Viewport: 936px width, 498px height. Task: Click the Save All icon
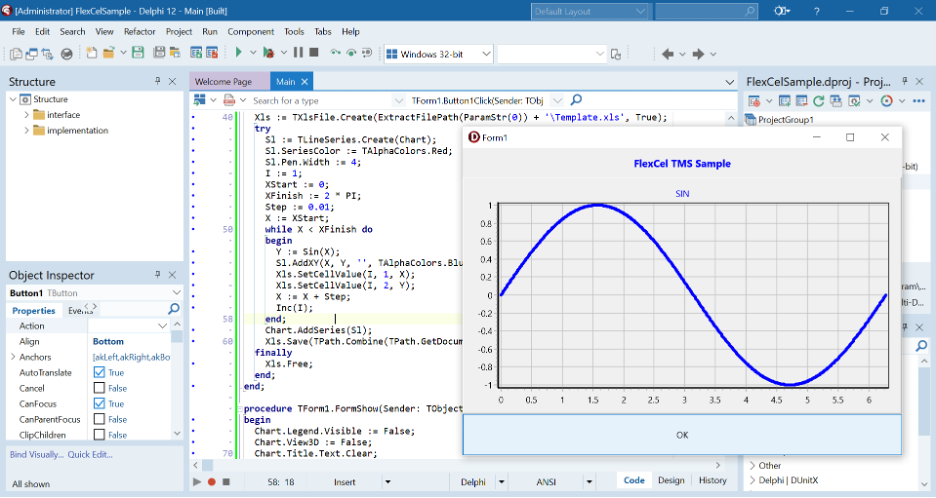coord(159,53)
